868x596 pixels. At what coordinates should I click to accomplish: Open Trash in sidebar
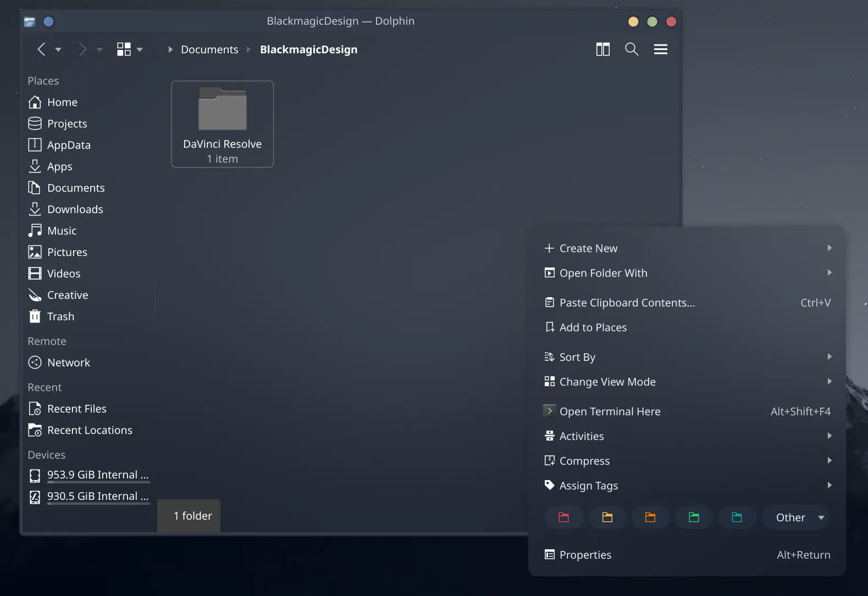88,316
